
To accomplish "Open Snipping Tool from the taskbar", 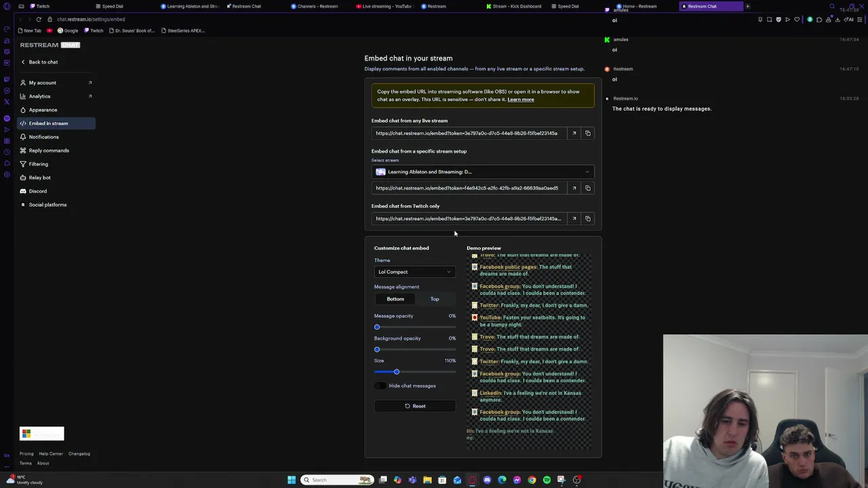I will [561, 480].
